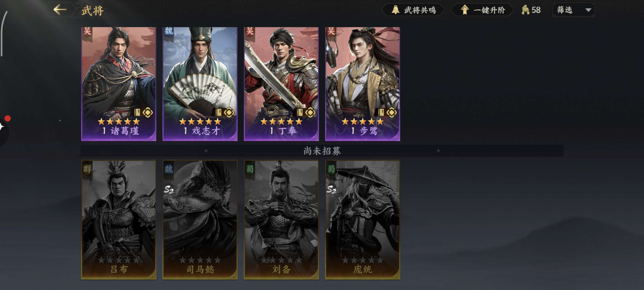The width and height of the screenshot is (644, 290).
Task: Open the 武将共鸣 bell button
Action: pos(413,10)
